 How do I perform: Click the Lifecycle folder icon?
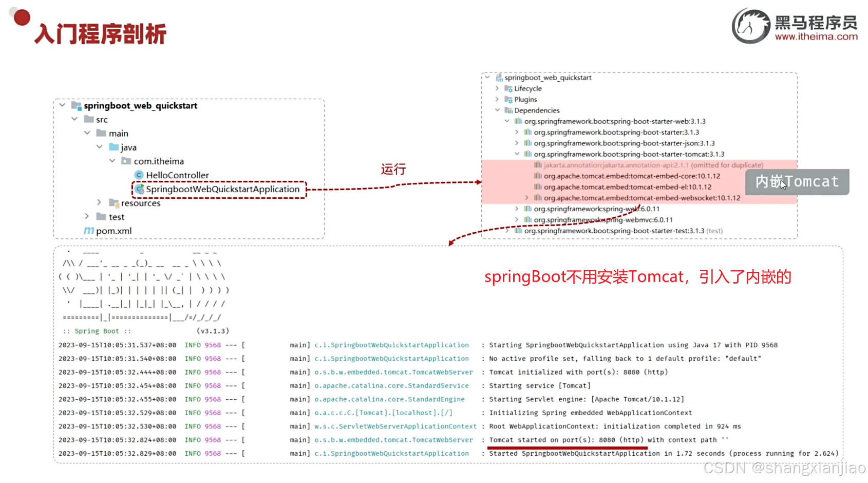click(x=508, y=89)
